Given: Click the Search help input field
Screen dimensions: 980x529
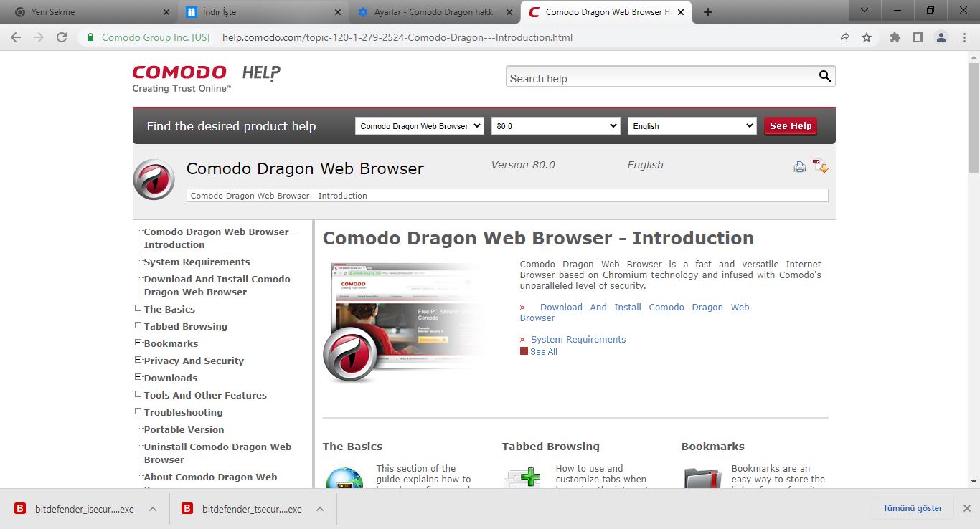Looking at the screenshot, I should [662, 78].
